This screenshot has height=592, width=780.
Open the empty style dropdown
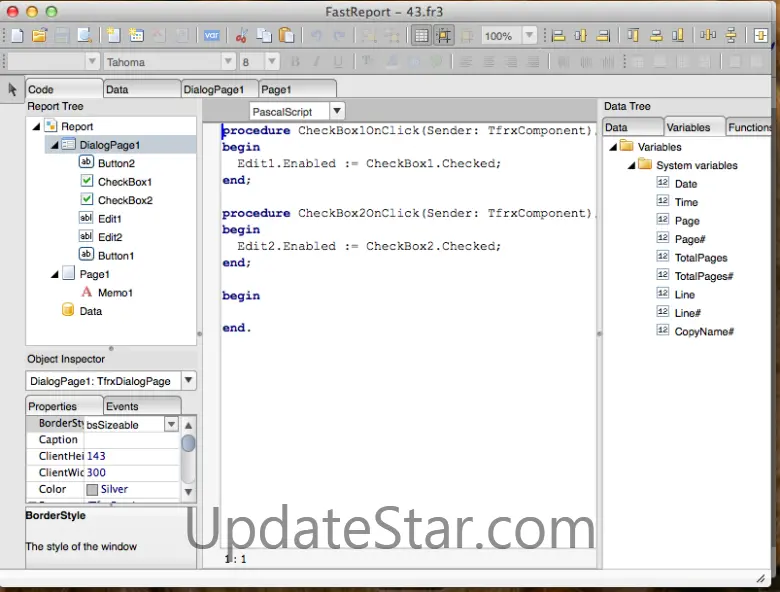pyautogui.click(x=92, y=62)
